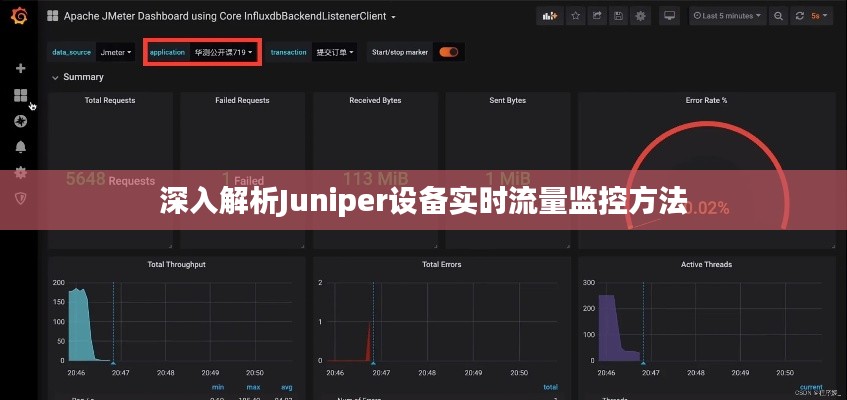The height and width of the screenshot is (400, 847).
Task: Sort Total Errors legend by total
Action: (x=550, y=387)
